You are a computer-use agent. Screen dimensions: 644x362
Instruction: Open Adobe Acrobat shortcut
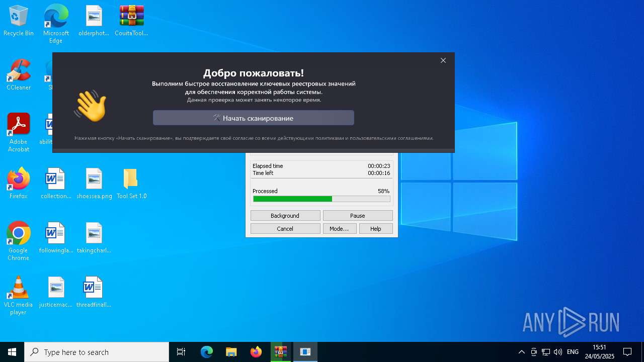(x=19, y=133)
